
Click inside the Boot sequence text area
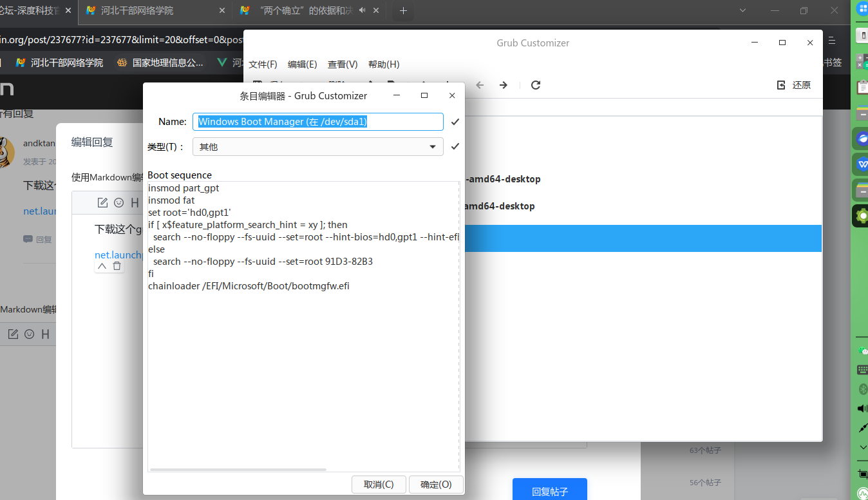(303, 326)
